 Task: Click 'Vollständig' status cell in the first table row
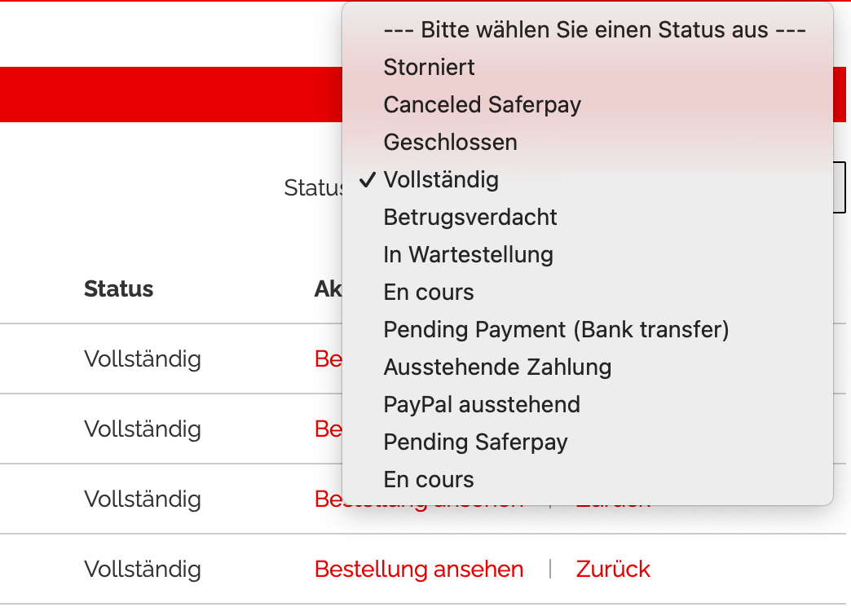(143, 359)
